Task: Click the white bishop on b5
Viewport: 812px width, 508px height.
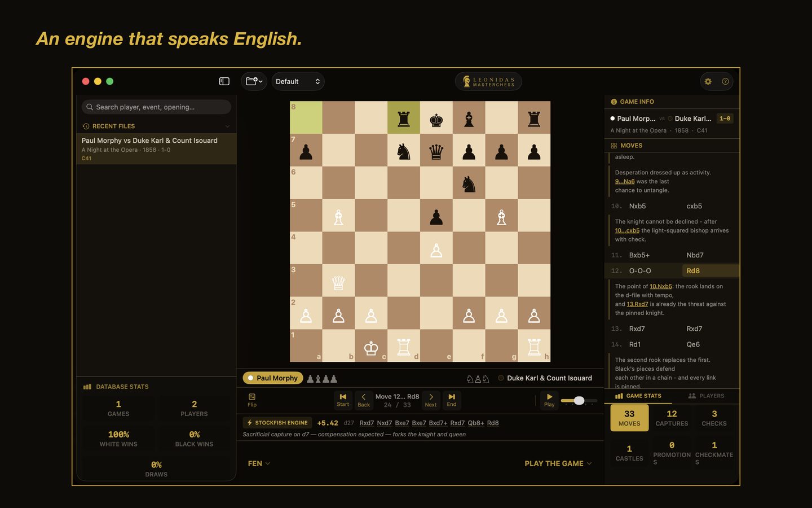Action: pyautogui.click(x=338, y=216)
